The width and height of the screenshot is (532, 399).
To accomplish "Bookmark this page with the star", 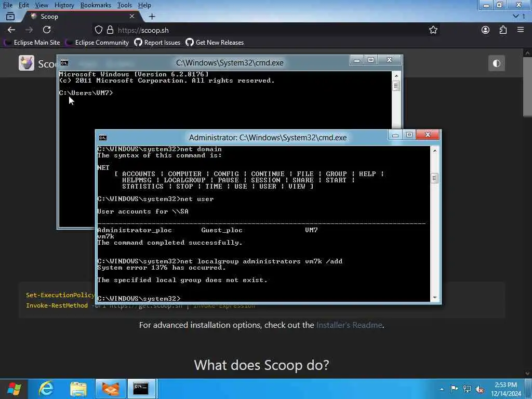I will pos(433,30).
